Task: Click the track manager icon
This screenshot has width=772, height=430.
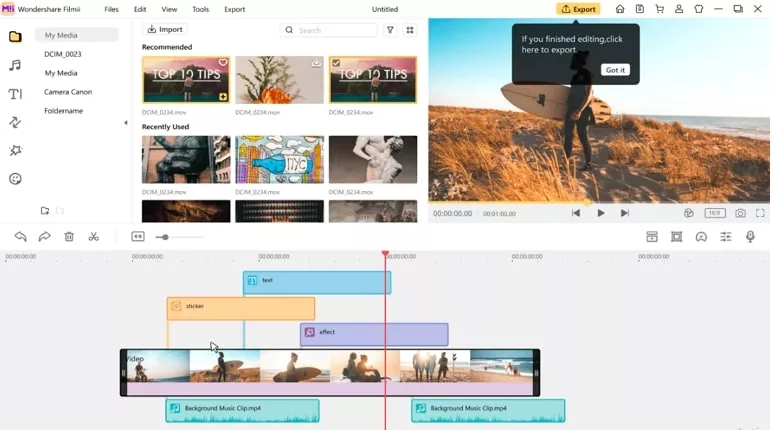Action: pos(652,237)
